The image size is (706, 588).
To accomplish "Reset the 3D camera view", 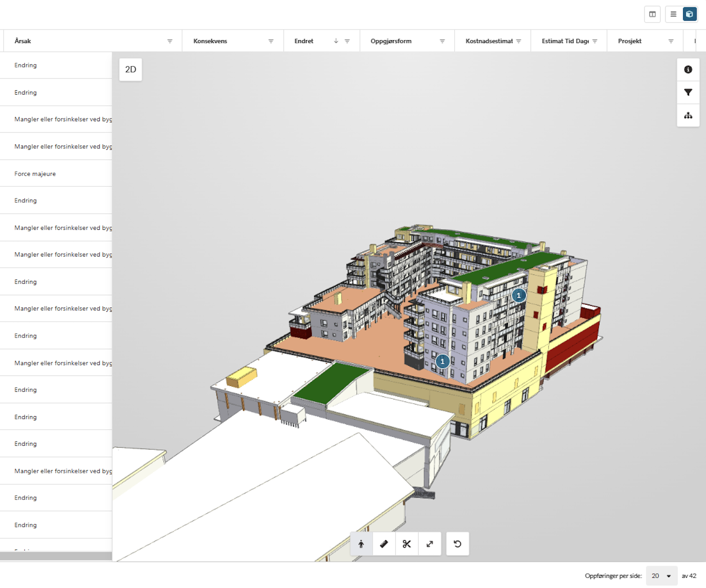I will tap(457, 544).
